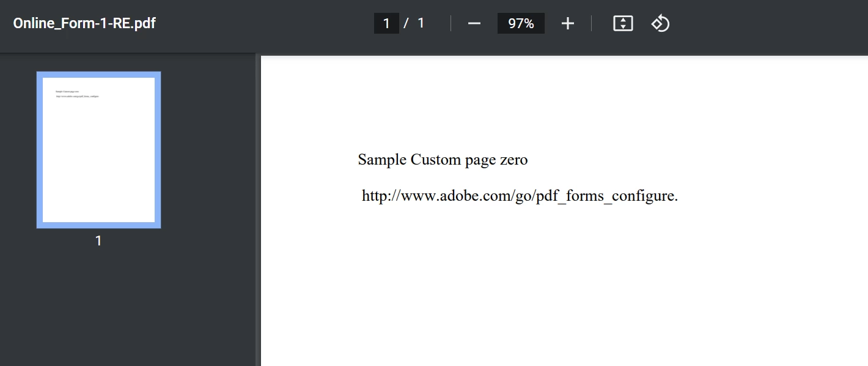Screen dimensions: 868x366
Task: Zoom in with the plus icon
Action: click(x=568, y=23)
